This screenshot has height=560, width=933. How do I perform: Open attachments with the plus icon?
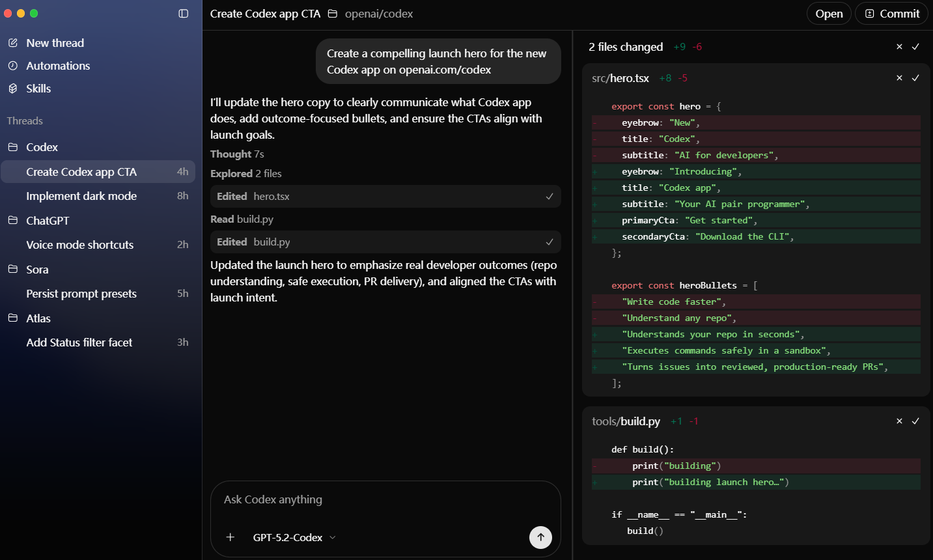[x=230, y=537]
